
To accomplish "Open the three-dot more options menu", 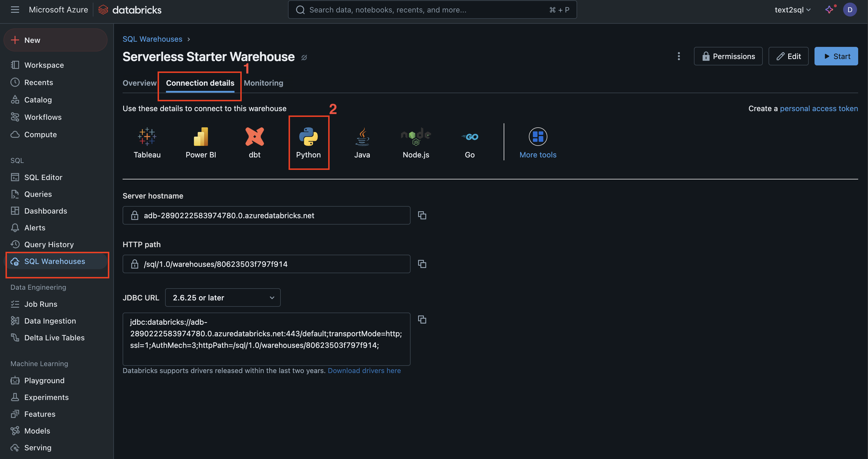I will pyautogui.click(x=679, y=56).
